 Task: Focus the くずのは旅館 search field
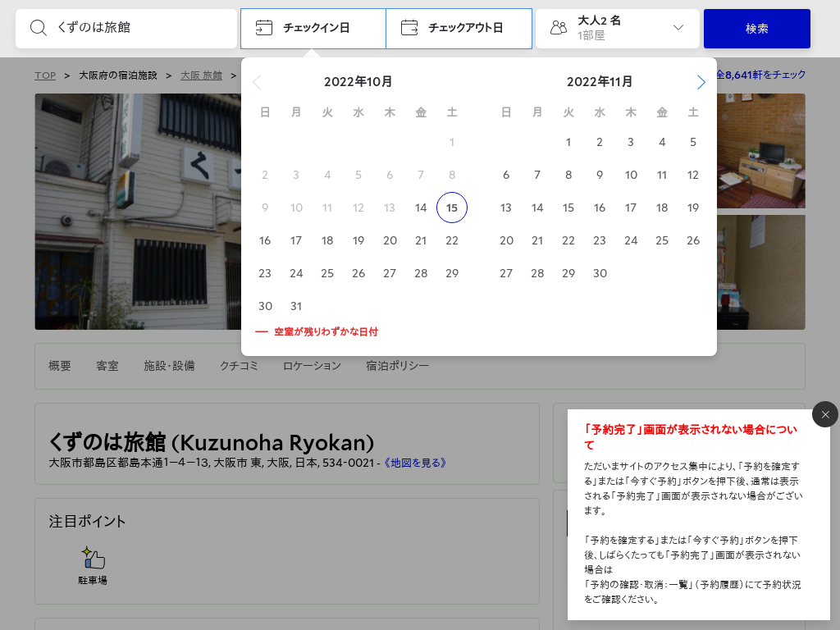(x=126, y=29)
